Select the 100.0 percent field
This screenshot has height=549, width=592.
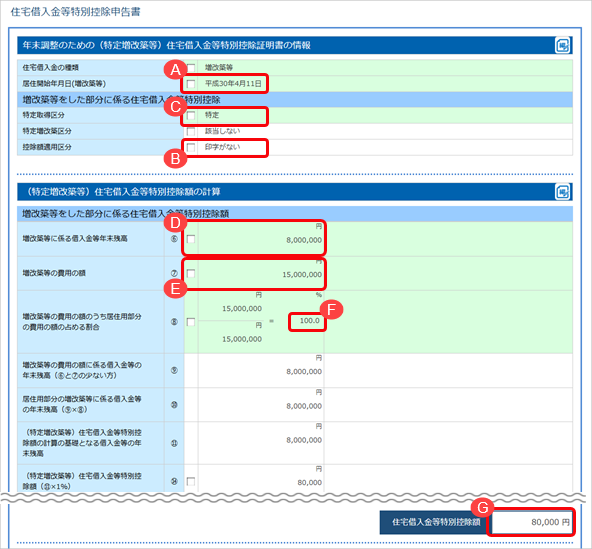pyautogui.click(x=307, y=321)
